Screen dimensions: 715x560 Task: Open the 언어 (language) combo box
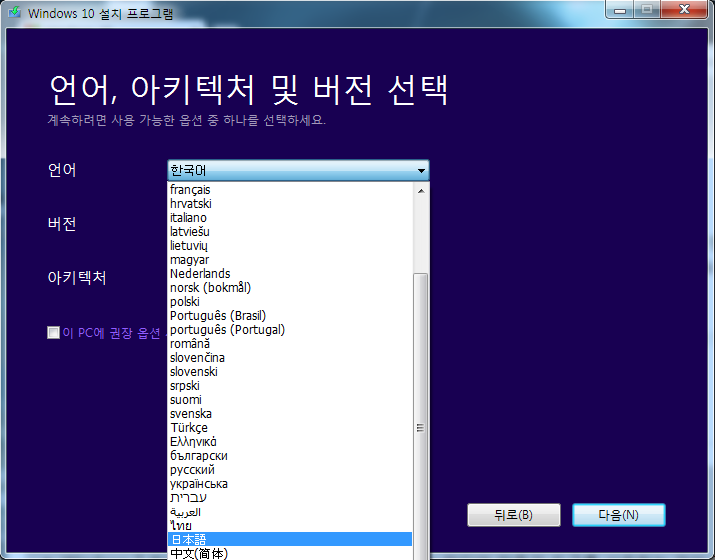pos(298,171)
